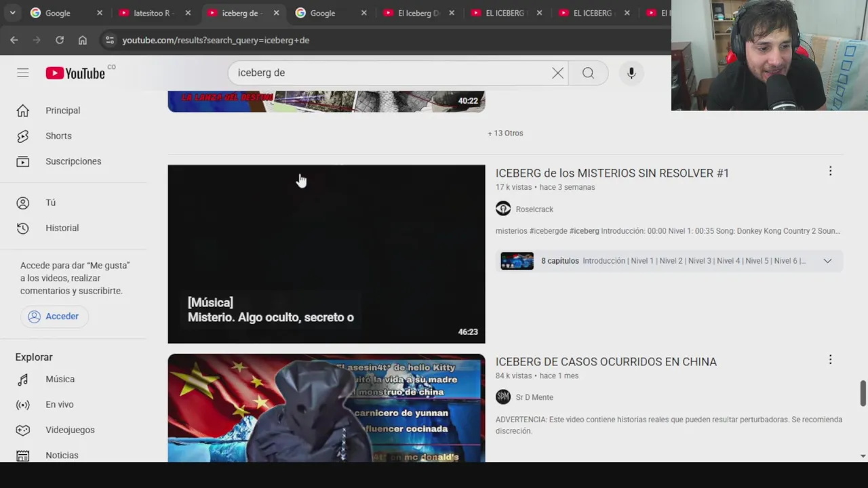Close the latesitoo tab
This screenshot has height=488, width=868.
tap(188, 13)
